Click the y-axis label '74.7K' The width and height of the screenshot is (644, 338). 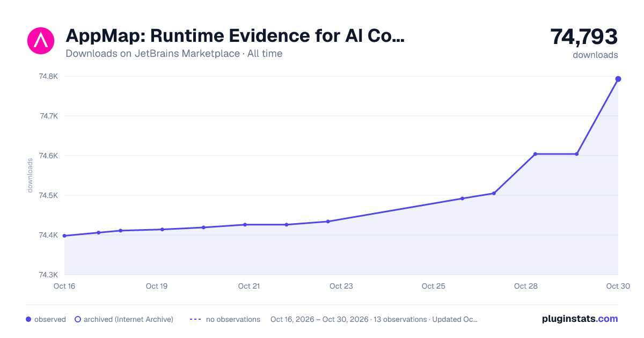click(49, 116)
